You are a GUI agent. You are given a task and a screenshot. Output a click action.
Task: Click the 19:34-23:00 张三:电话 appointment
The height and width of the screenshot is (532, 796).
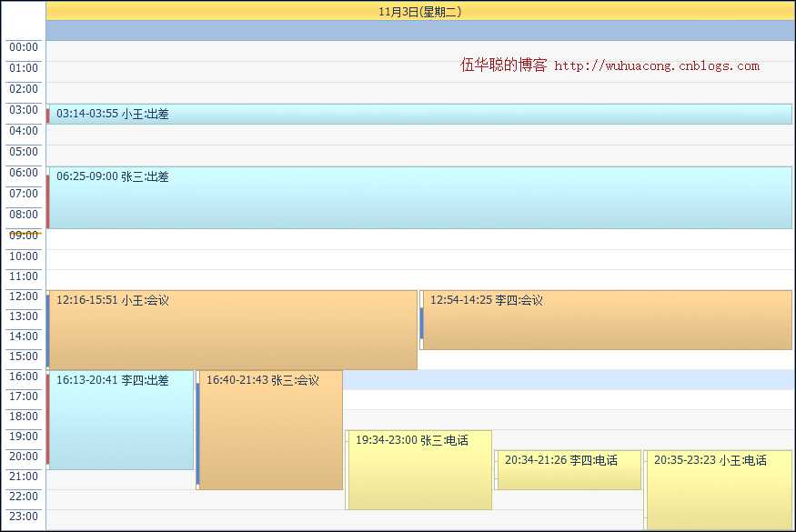pos(418,470)
